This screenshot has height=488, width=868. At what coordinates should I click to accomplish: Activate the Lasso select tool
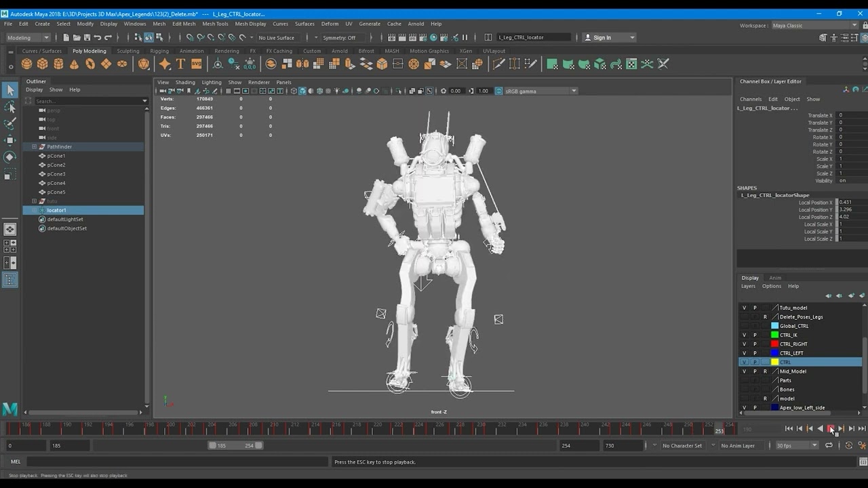coord(9,107)
